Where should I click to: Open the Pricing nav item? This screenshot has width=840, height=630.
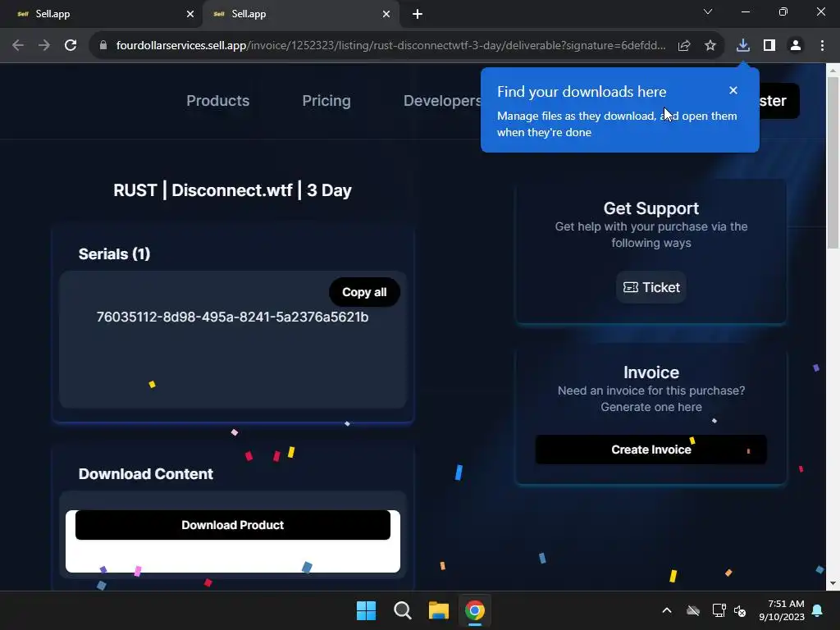pos(326,101)
